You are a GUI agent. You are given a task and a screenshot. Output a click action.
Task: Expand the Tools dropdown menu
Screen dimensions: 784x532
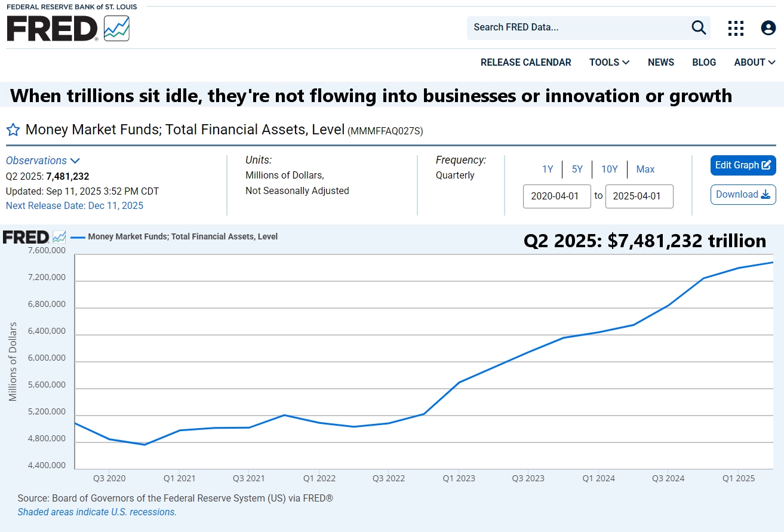[x=609, y=62]
